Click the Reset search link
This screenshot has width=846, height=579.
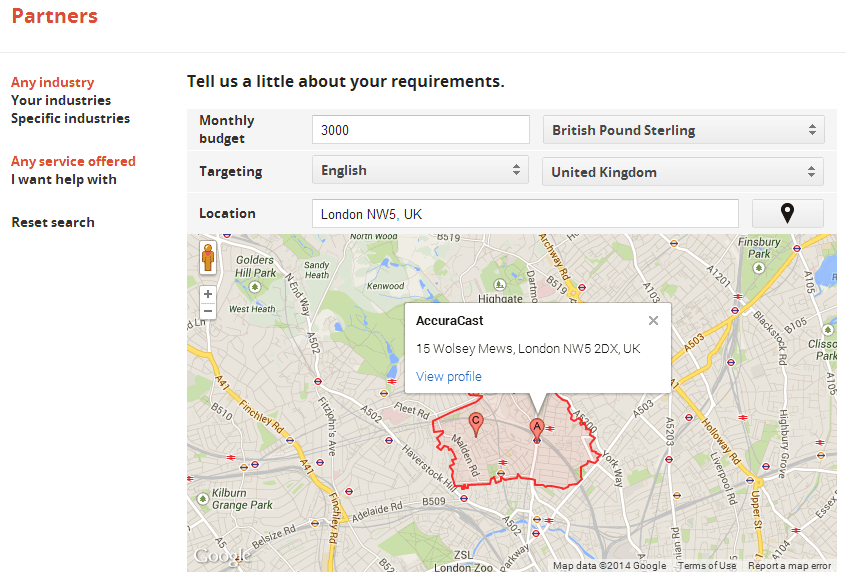tap(53, 222)
